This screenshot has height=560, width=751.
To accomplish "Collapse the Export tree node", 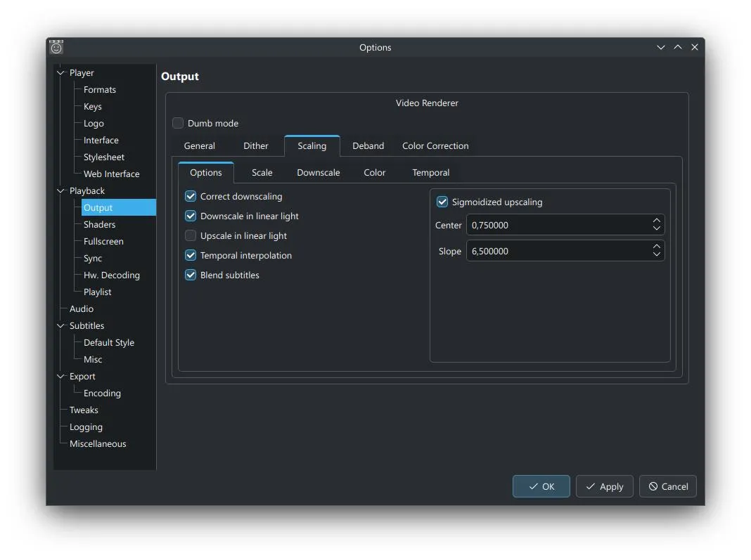I will coord(61,376).
